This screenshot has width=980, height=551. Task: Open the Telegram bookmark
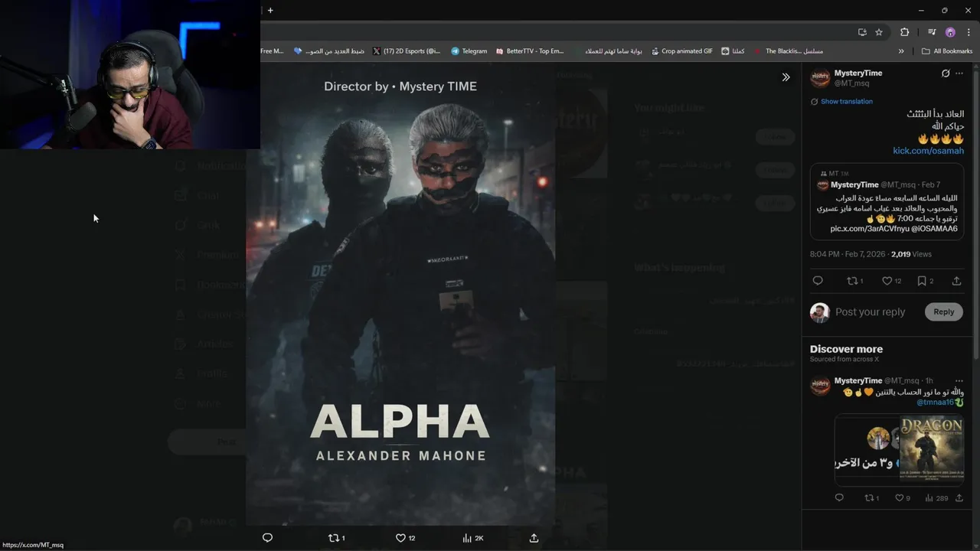469,51
